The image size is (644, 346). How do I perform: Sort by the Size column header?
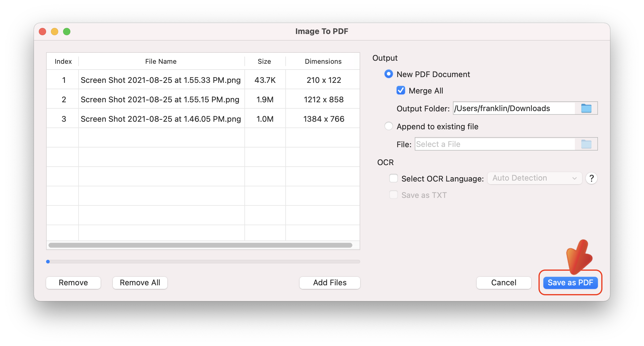coord(264,61)
